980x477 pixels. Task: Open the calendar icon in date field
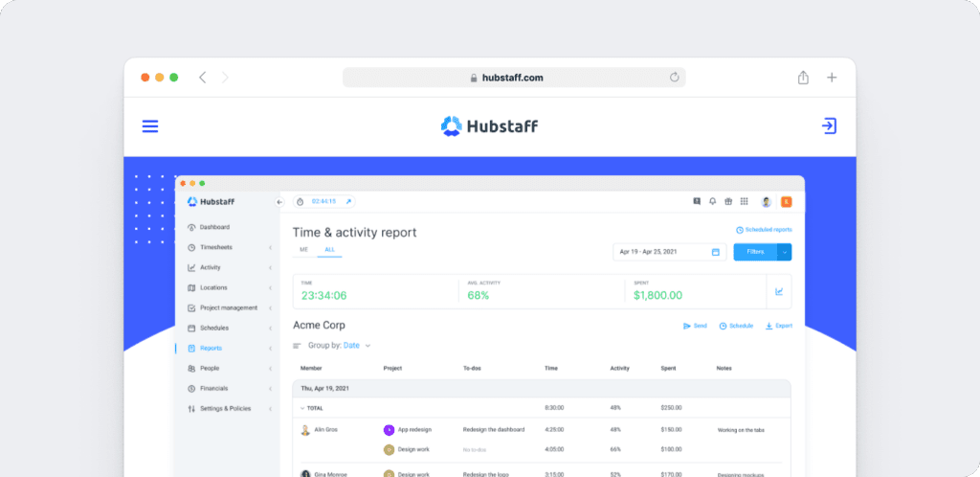[x=716, y=252]
